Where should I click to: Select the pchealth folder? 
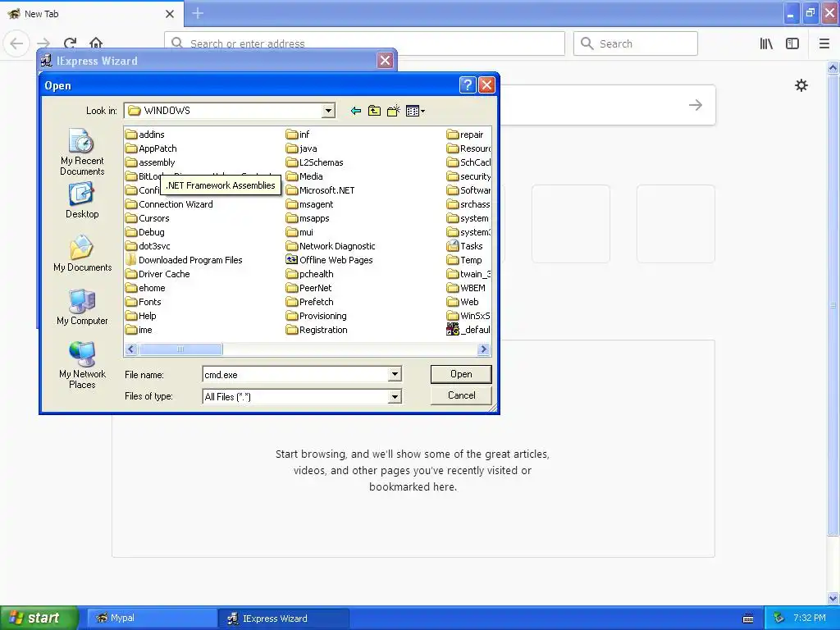pyautogui.click(x=309, y=274)
